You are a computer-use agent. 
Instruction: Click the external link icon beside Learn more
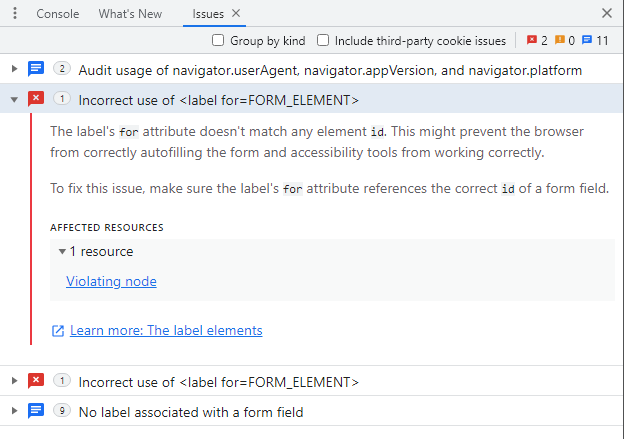58,330
